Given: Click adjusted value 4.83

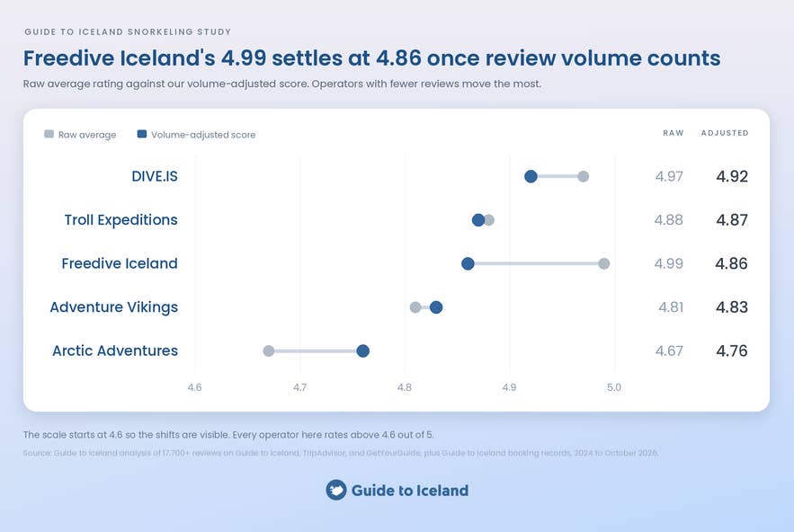Looking at the screenshot, I should (732, 307).
